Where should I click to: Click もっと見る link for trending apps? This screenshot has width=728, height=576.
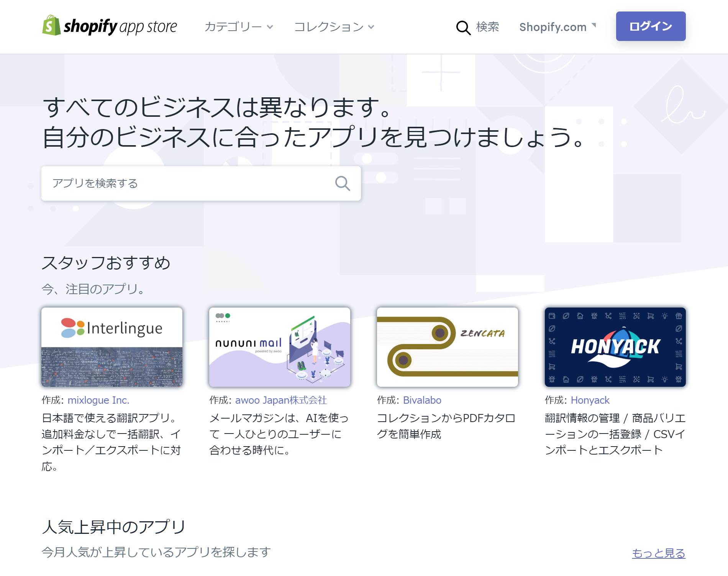[x=659, y=553]
